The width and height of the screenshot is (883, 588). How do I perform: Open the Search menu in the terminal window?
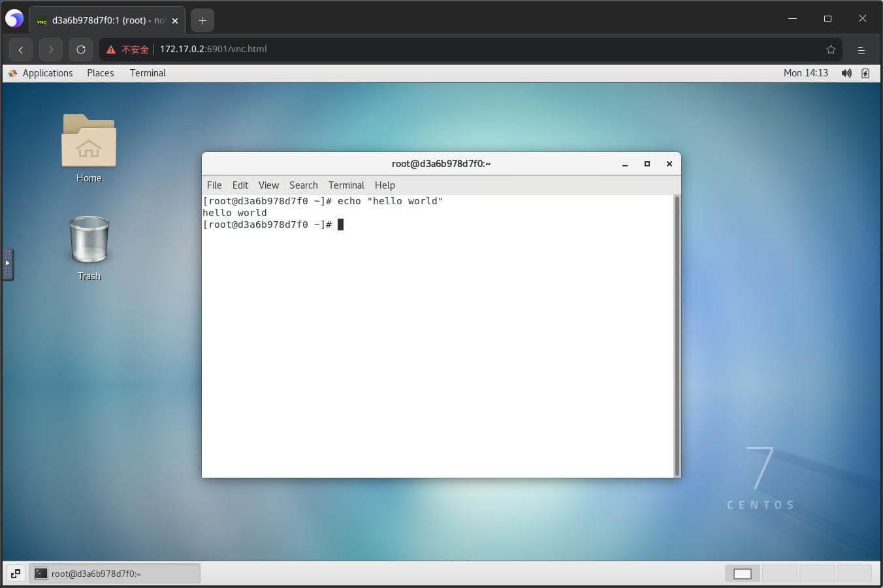click(x=303, y=185)
